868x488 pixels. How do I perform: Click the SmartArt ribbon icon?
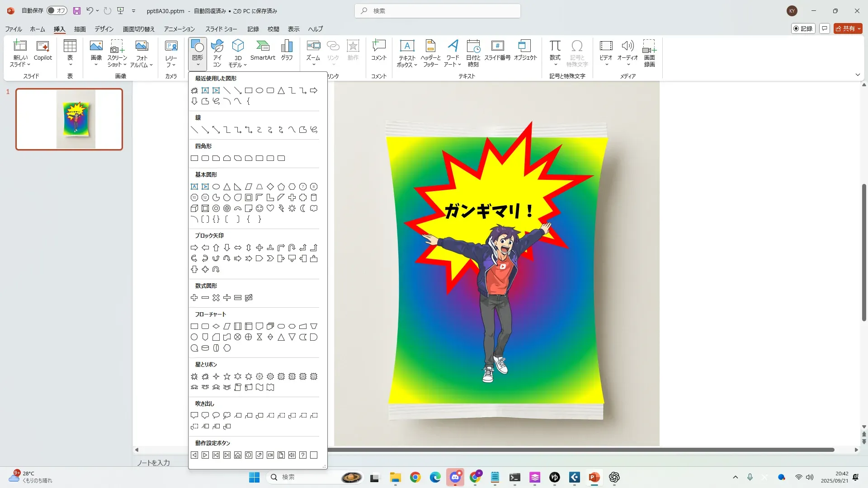click(263, 50)
